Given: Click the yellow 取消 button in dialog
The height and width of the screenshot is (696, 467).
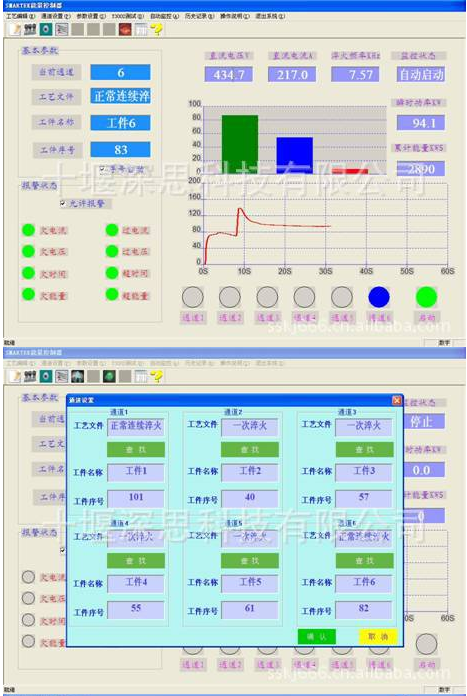Looking at the screenshot, I should (x=378, y=637).
